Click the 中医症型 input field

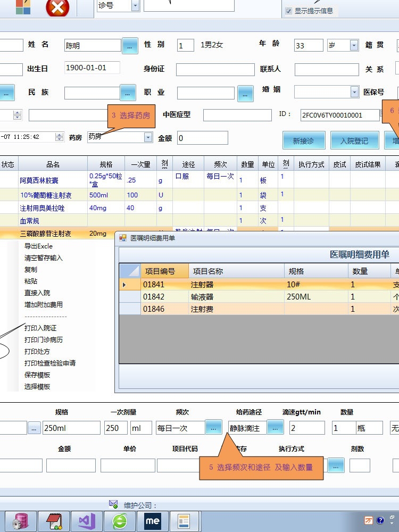click(x=237, y=115)
